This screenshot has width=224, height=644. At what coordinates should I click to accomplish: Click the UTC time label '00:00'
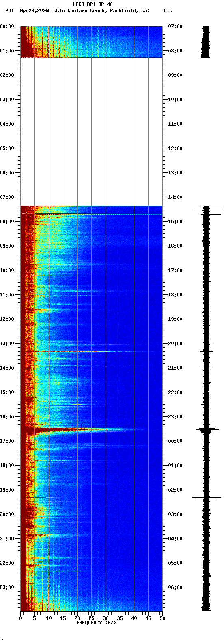click(175, 441)
